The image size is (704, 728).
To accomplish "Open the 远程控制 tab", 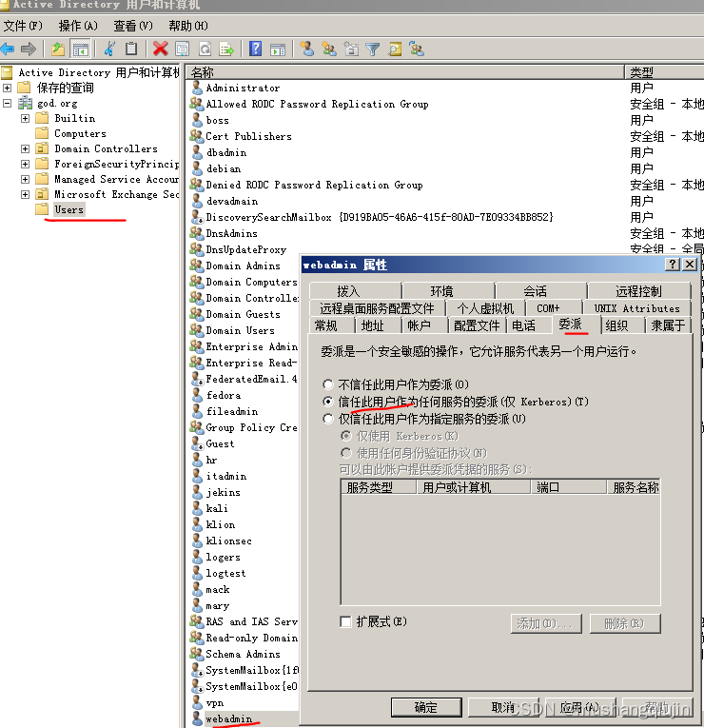I will pyautogui.click(x=638, y=291).
